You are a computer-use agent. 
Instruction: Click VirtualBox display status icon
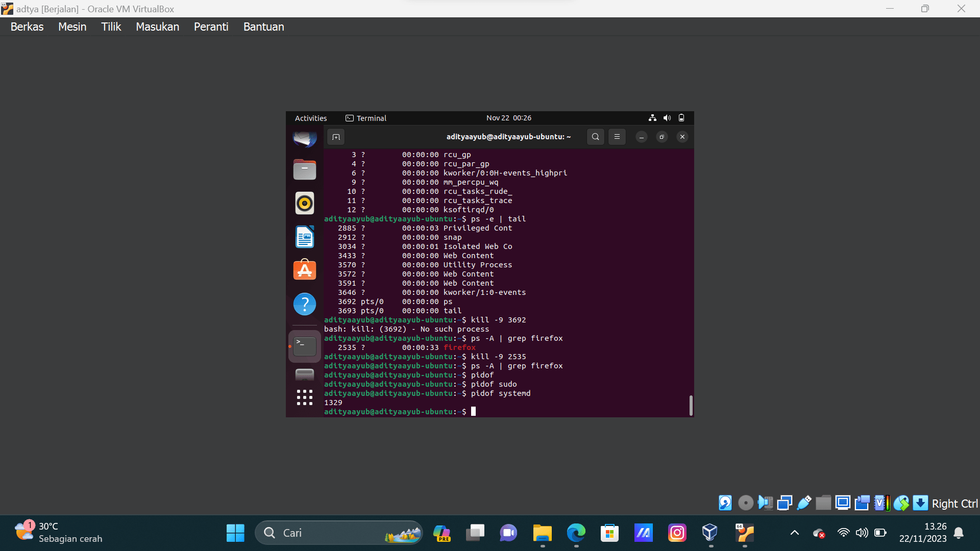pyautogui.click(x=843, y=503)
